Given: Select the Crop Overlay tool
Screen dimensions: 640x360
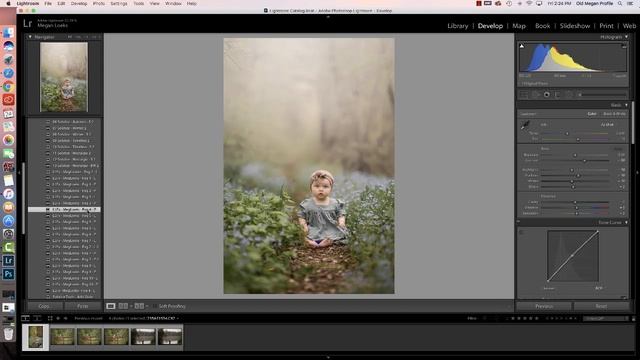Looking at the screenshot, I should [524, 95].
